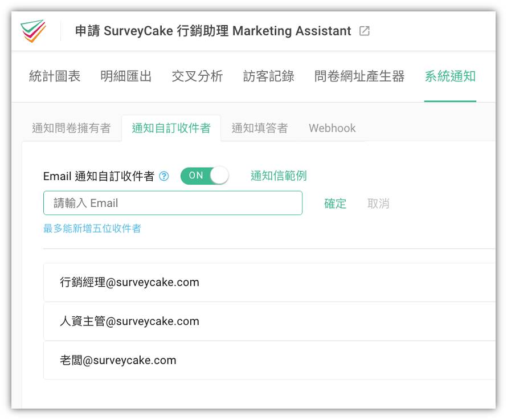
Task: Click the 最多能新增五位收件者 hint text
Action: pos(92,229)
